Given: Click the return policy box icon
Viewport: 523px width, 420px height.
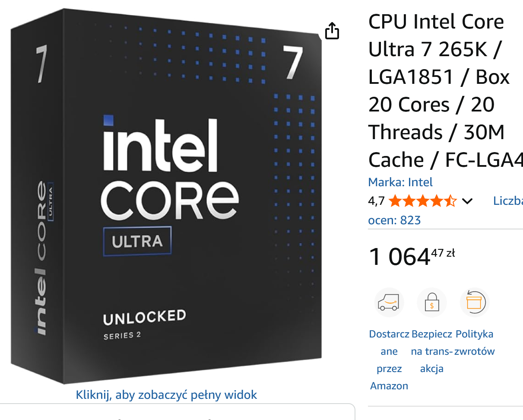Looking at the screenshot, I should click(x=474, y=302).
